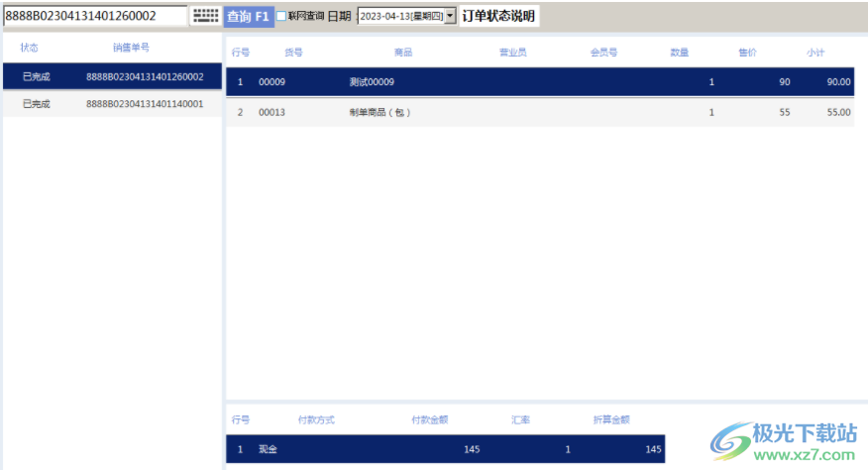The width and height of the screenshot is (868, 471).
Task: Click the 状态 column header
Action: pos(30,48)
